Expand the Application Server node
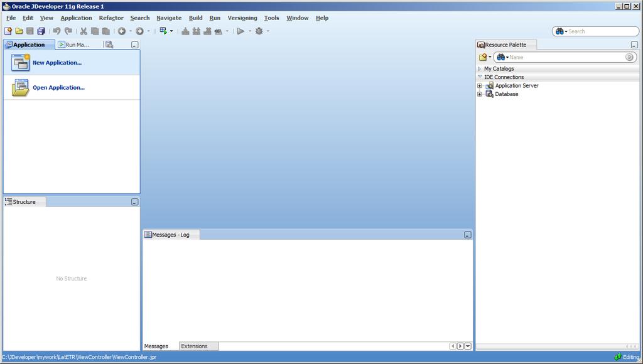The width and height of the screenshot is (643, 364). pos(479,86)
